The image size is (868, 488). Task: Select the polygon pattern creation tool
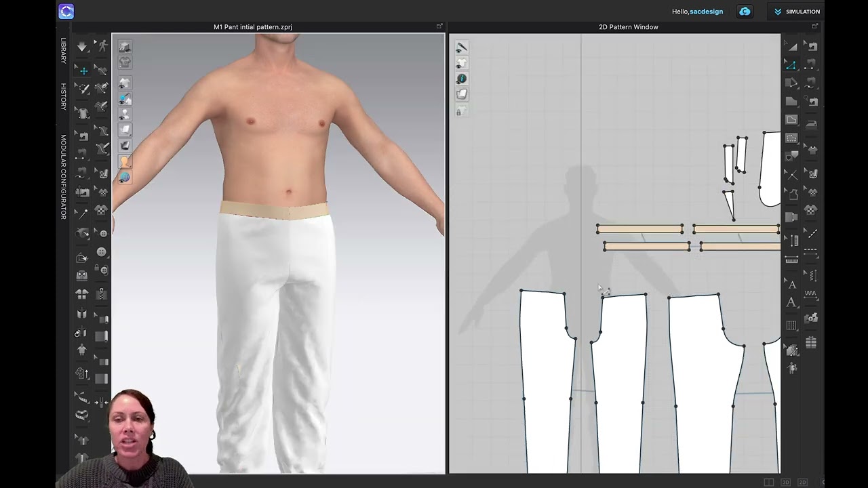[x=791, y=102]
